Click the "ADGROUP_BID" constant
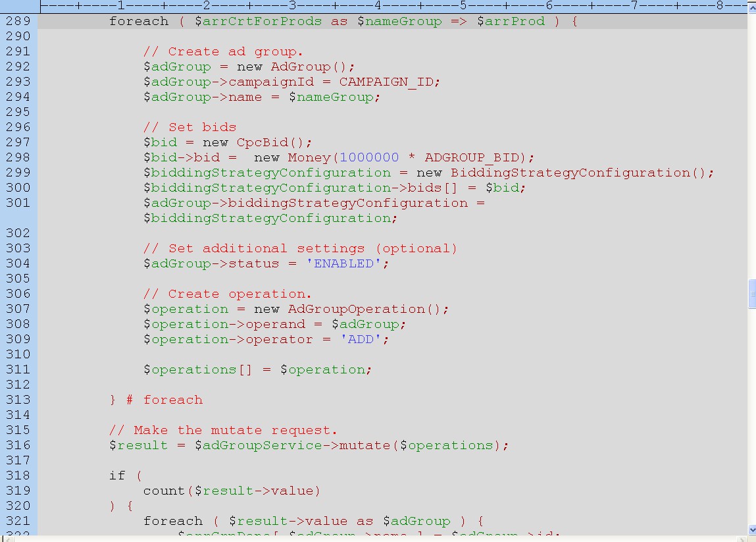This screenshot has width=756, height=542. click(472, 158)
